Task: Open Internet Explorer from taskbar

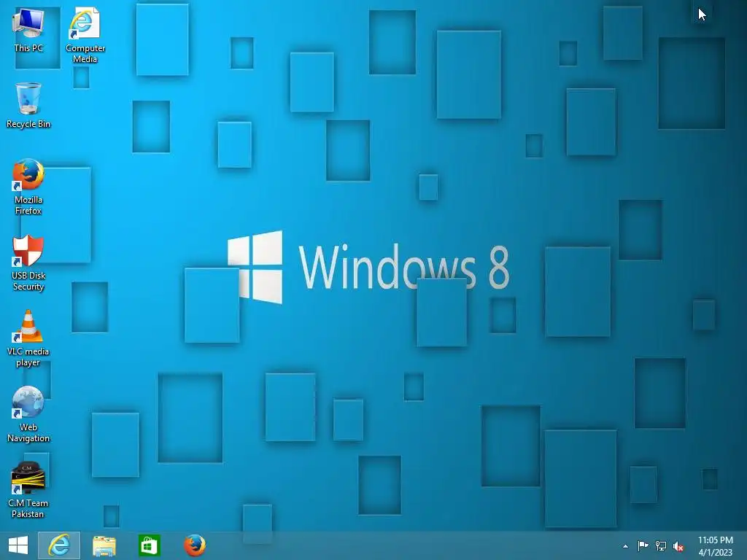Action: (59, 545)
